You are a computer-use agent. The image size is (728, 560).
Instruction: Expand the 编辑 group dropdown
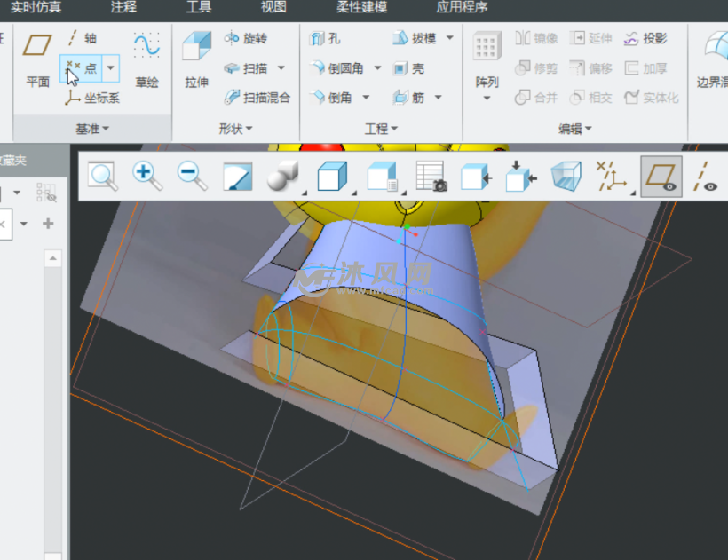(574, 129)
